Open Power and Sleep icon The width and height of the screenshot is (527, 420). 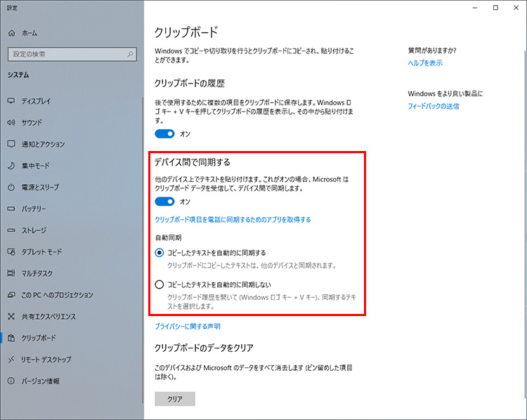(x=11, y=188)
